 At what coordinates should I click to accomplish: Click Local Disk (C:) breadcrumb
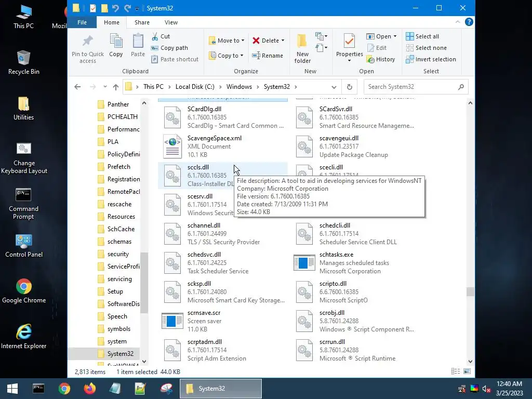(x=195, y=87)
